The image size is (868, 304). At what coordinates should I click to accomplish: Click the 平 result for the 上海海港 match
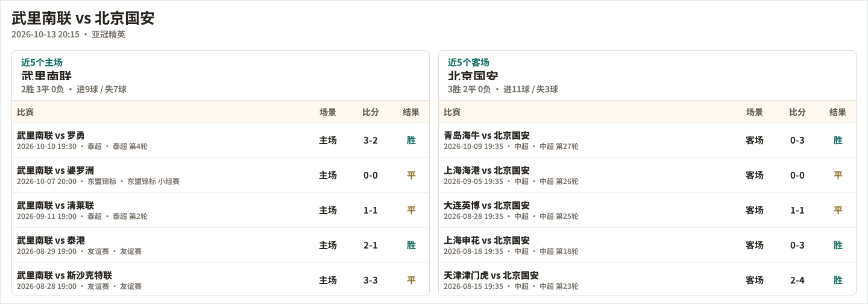click(x=838, y=175)
